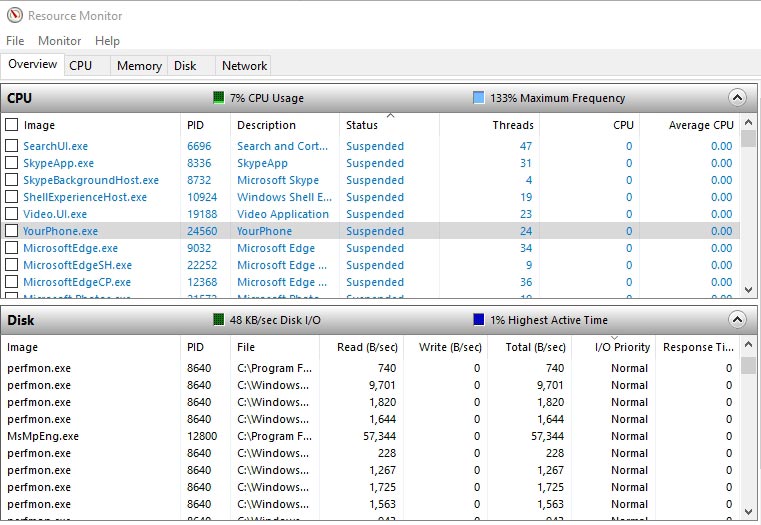Click PID 10924 in the CPU list
Viewport: 761px width, 525px height.
click(x=202, y=197)
